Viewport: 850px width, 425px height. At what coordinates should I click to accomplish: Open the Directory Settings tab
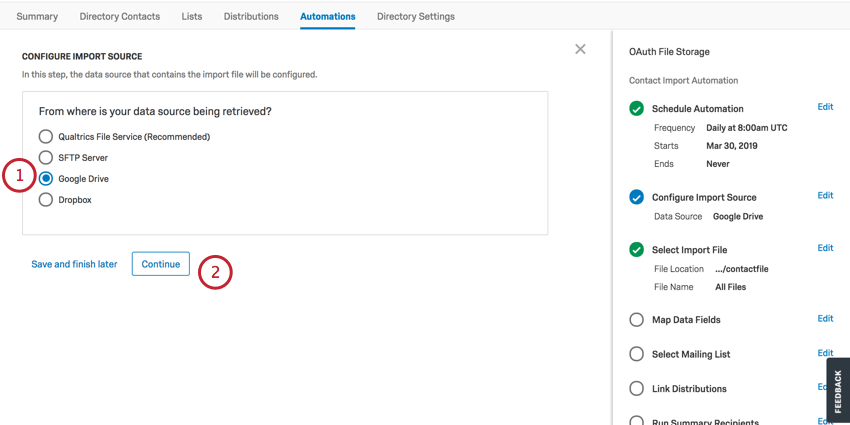[416, 16]
